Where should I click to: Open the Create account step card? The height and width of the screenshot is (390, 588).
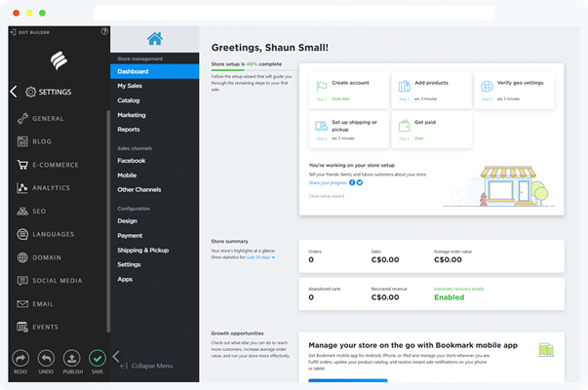(349, 91)
